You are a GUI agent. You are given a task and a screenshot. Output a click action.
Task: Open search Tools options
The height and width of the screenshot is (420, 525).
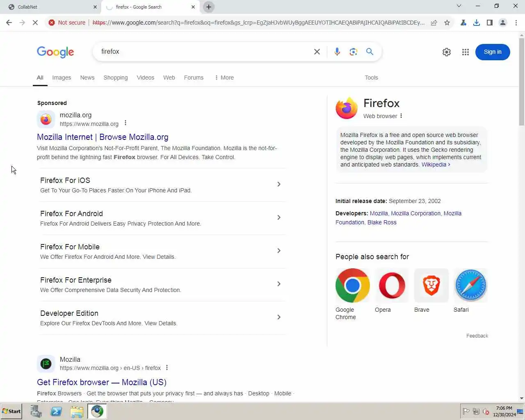371,78
